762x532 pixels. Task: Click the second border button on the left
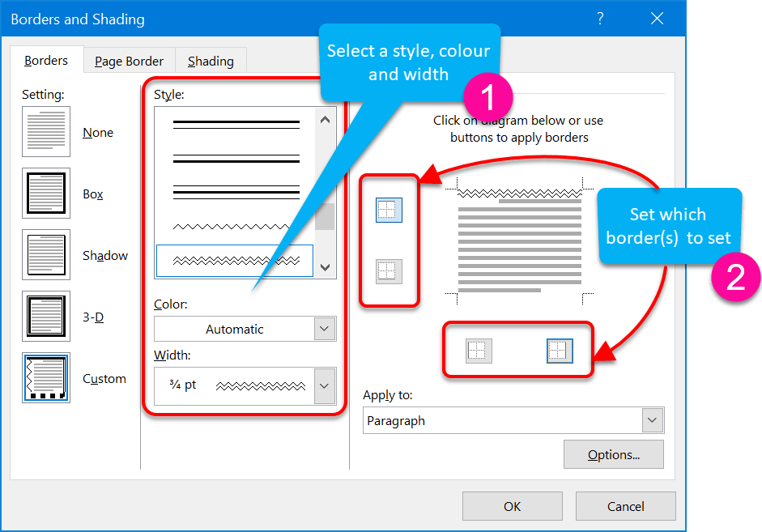coord(390,270)
